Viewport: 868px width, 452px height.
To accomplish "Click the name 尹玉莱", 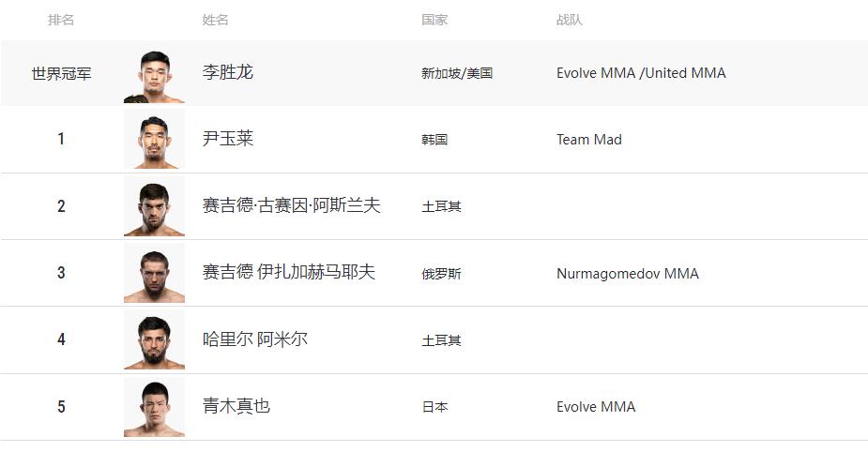I will tap(227, 138).
